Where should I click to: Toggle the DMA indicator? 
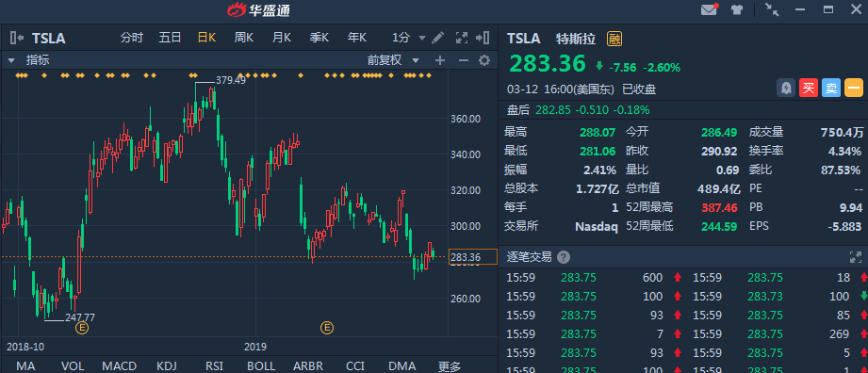point(401,366)
